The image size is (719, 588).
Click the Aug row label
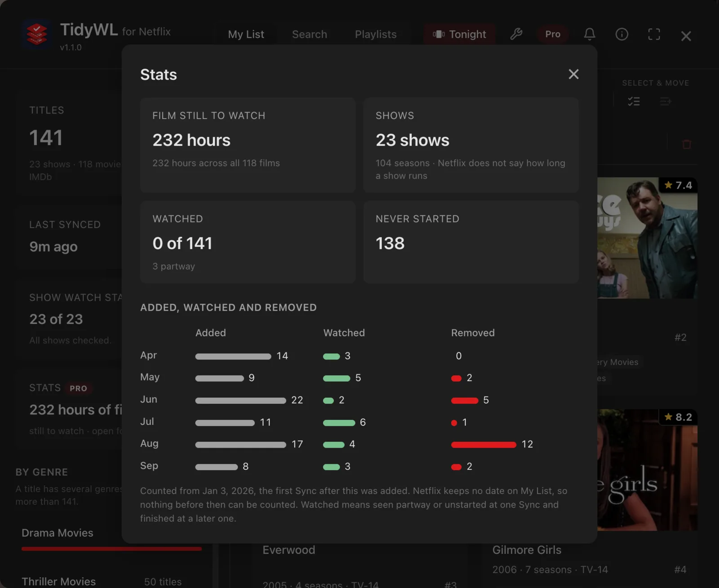[149, 444]
